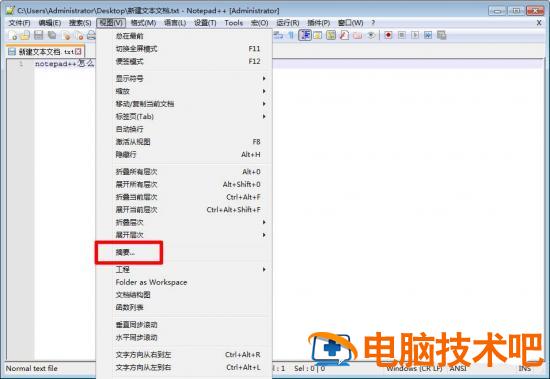Click the Open file toolbar icon
This screenshot has height=379, width=550.
tap(25, 35)
